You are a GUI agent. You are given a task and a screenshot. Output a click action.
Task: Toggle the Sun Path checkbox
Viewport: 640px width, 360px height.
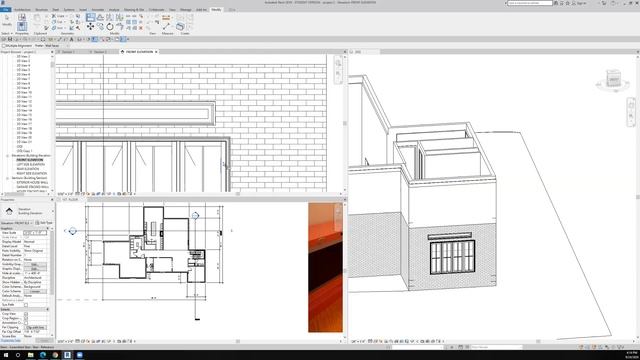coord(26,305)
